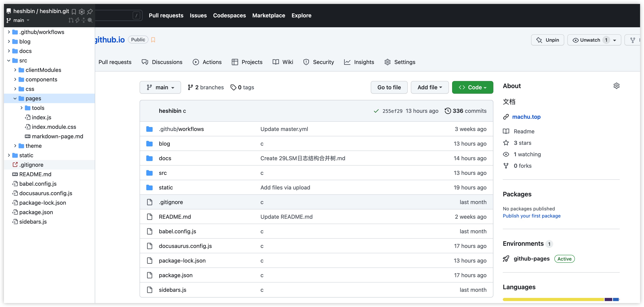The height and width of the screenshot is (307, 644).
Task: Collapse the pages folder in tree
Action: coord(15,98)
